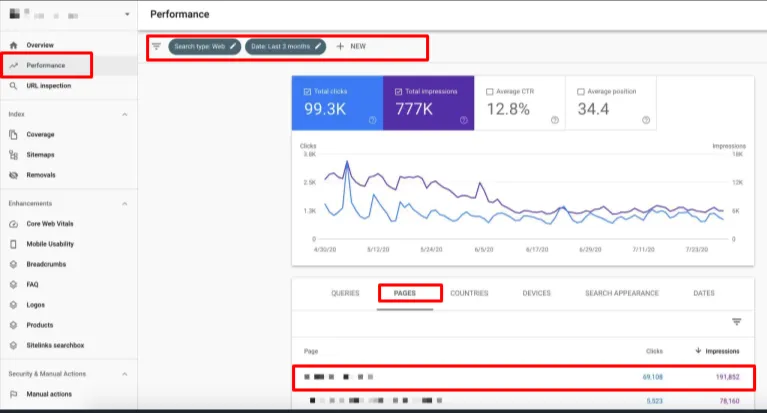The height and width of the screenshot is (413, 767).
Task: Edit the Date: Last 3 months filter chip
Action: coord(286,46)
